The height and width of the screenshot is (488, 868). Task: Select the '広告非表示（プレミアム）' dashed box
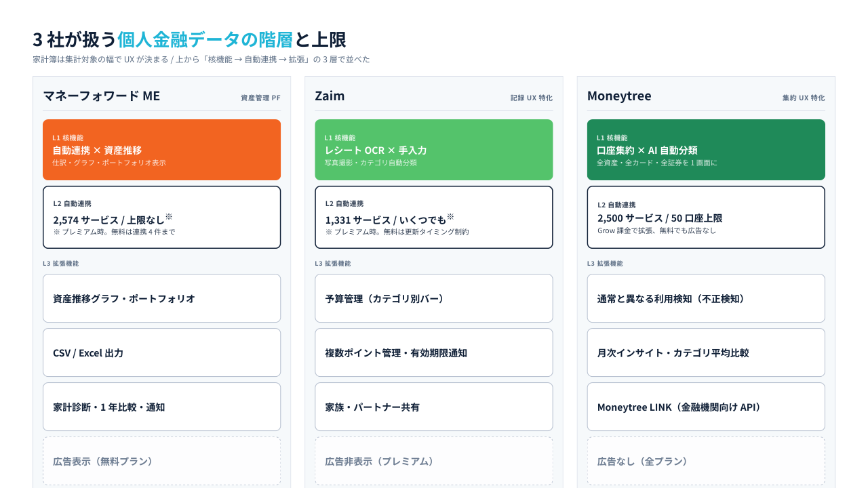click(434, 461)
